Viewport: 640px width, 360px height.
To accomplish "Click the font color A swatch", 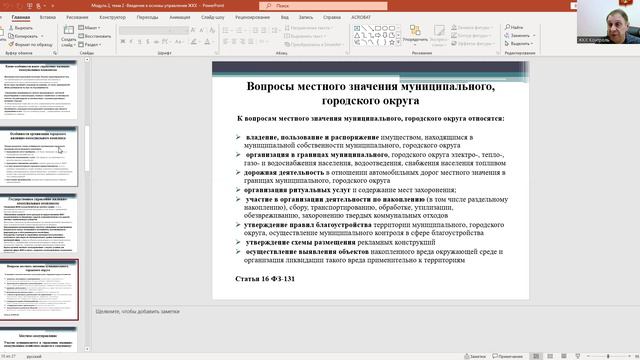I will point(207,42).
